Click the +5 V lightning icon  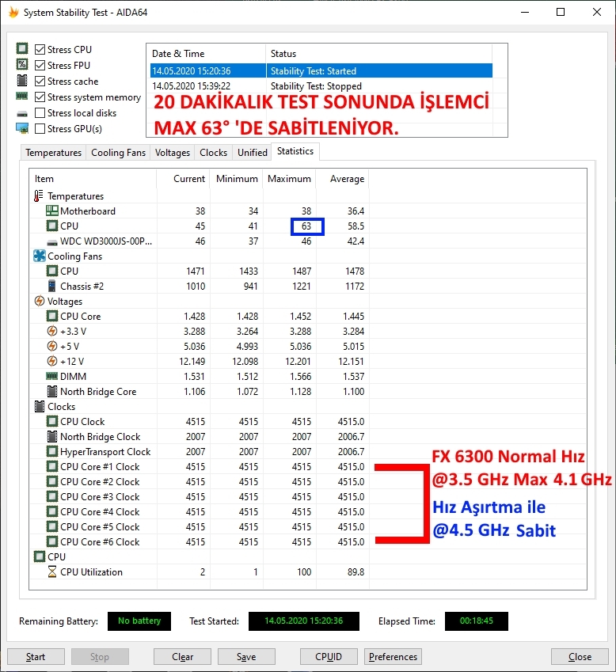[52, 346]
